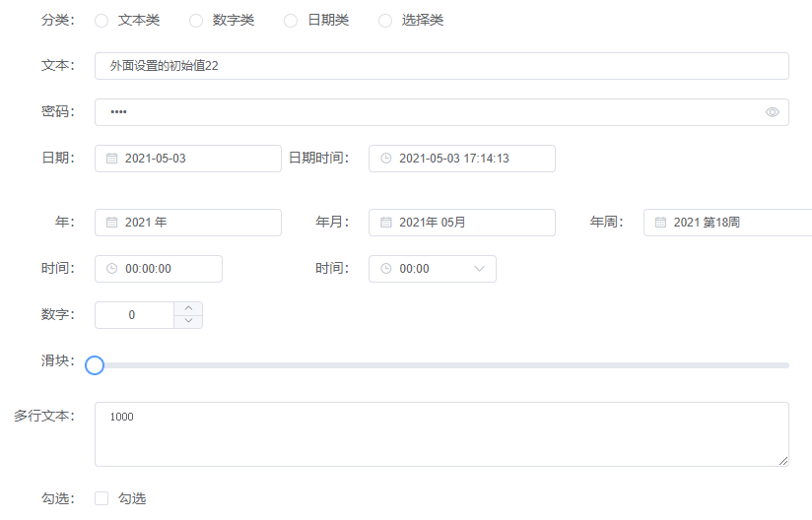812x520 pixels.
Task: Click the middle of 滑块 slider track
Action: point(441,365)
